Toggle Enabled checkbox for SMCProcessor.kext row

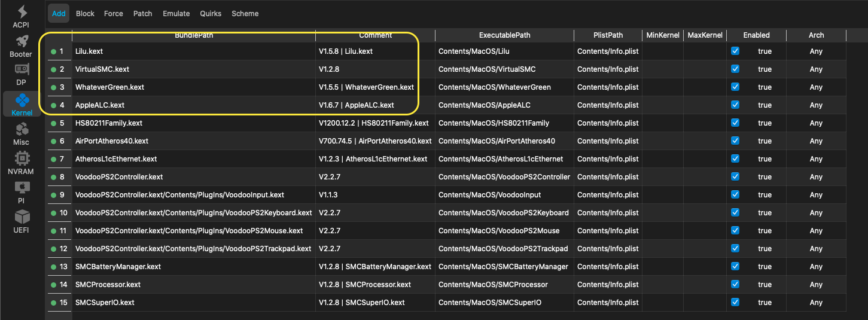point(735,284)
